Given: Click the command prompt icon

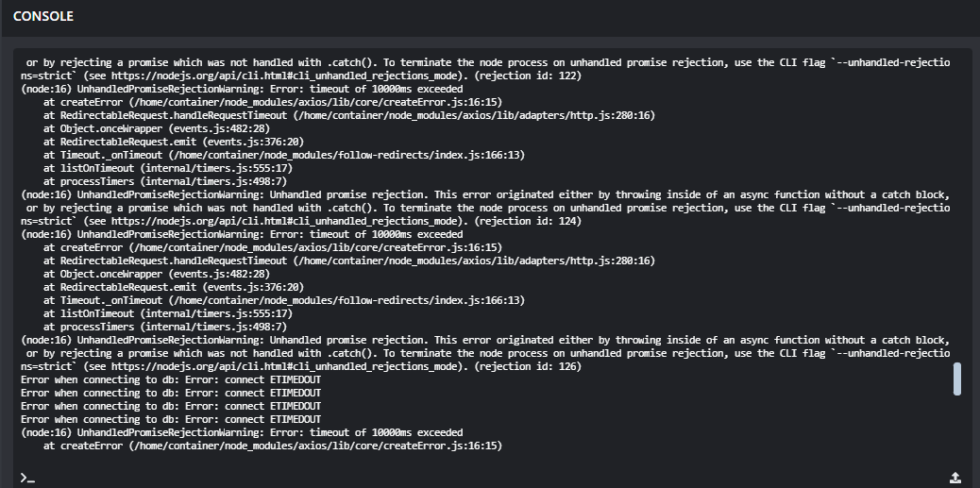Looking at the screenshot, I should click(x=27, y=478).
